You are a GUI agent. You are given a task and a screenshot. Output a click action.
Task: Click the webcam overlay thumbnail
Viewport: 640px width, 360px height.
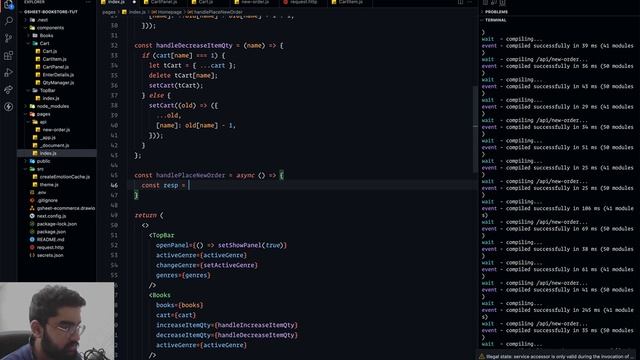pyautogui.click(x=57, y=321)
